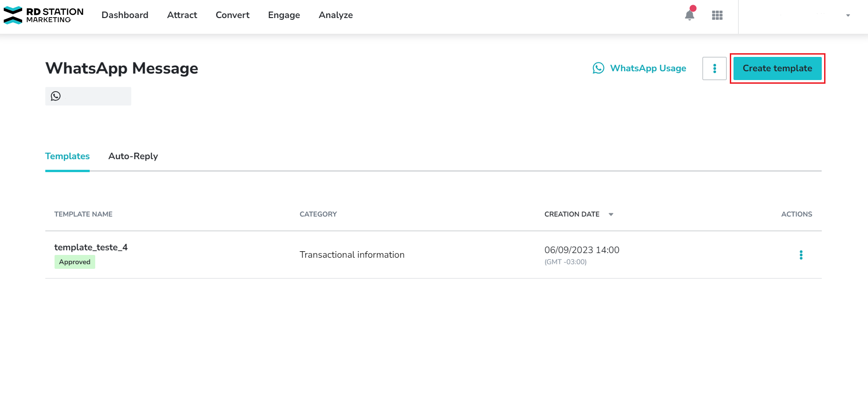Toggle the Creation Date sort arrow
Viewport: 868px width, 403px height.
pyautogui.click(x=611, y=214)
